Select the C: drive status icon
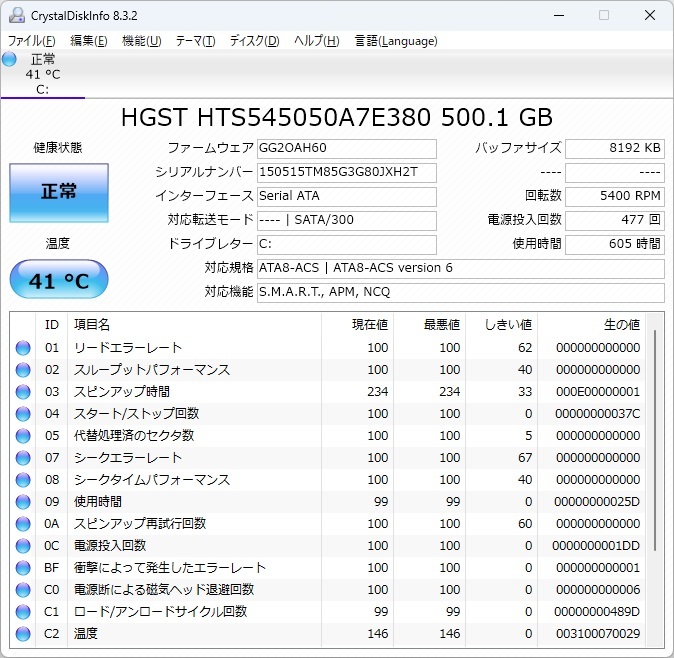Viewport: 674px width, 658px height. coord(9,59)
